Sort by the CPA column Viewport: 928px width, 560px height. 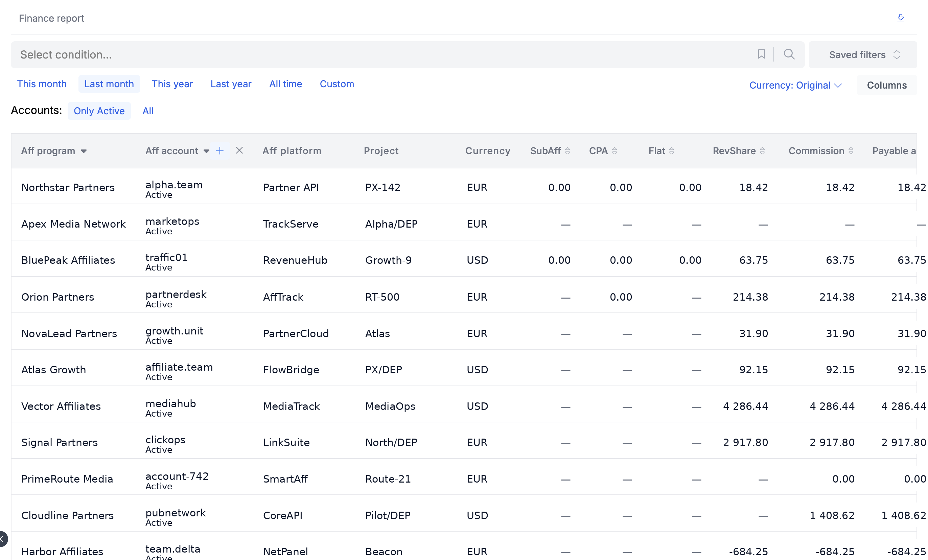[614, 150]
